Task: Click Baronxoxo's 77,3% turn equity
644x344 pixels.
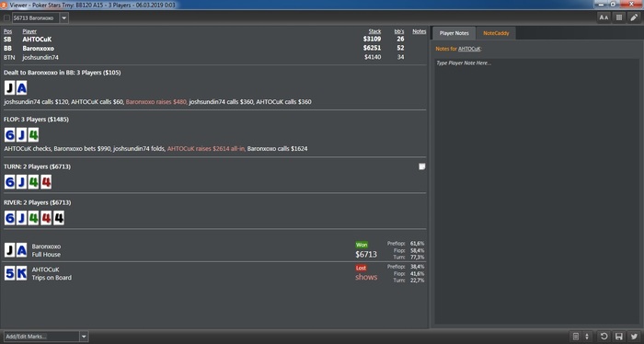Action: pyautogui.click(x=418, y=257)
